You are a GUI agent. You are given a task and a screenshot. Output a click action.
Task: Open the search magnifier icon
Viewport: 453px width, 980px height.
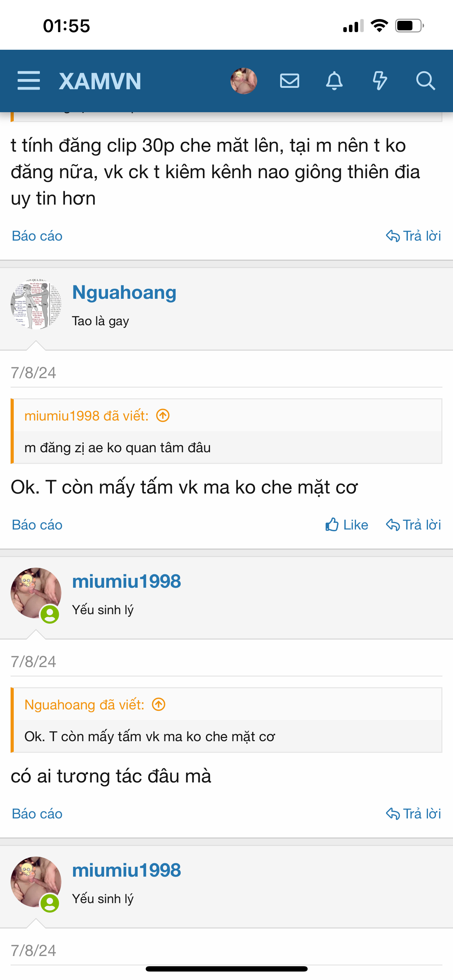425,81
